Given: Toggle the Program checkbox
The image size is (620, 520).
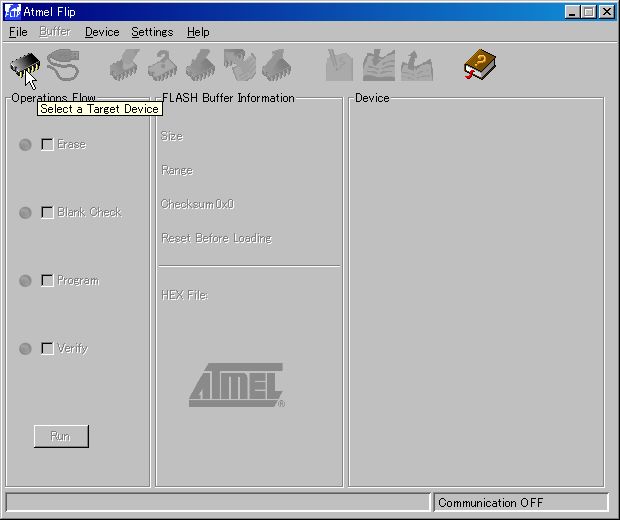Looking at the screenshot, I should pos(47,280).
